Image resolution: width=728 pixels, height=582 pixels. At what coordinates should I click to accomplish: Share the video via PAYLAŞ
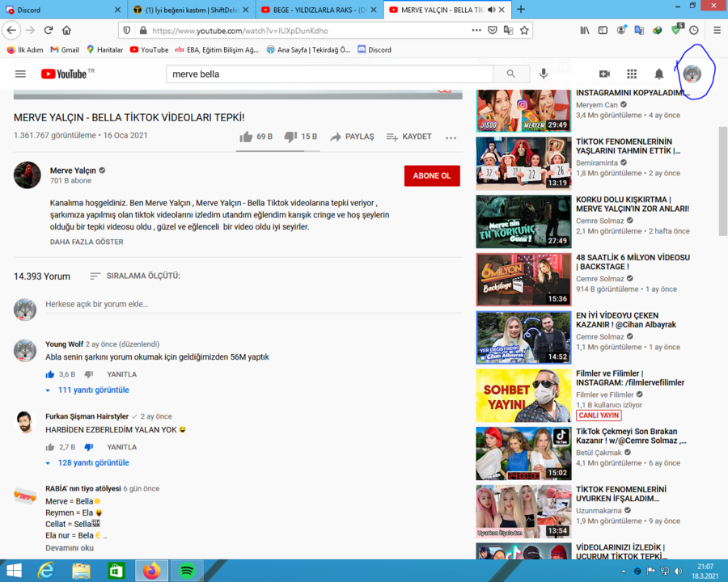coord(352,137)
